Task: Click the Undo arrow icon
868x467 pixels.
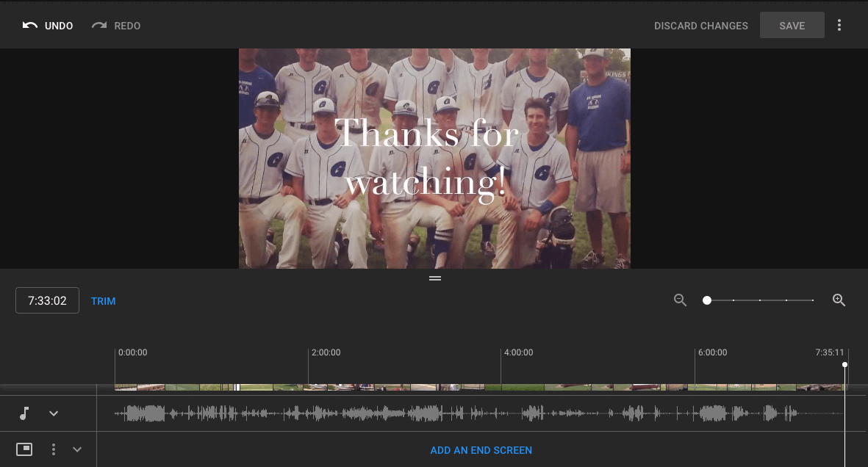Action: [x=29, y=26]
